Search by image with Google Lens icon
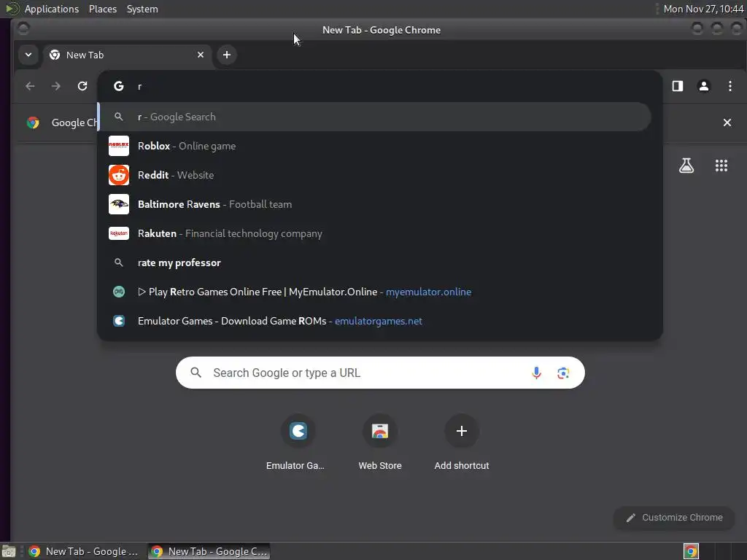The width and height of the screenshot is (747, 560). [563, 373]
